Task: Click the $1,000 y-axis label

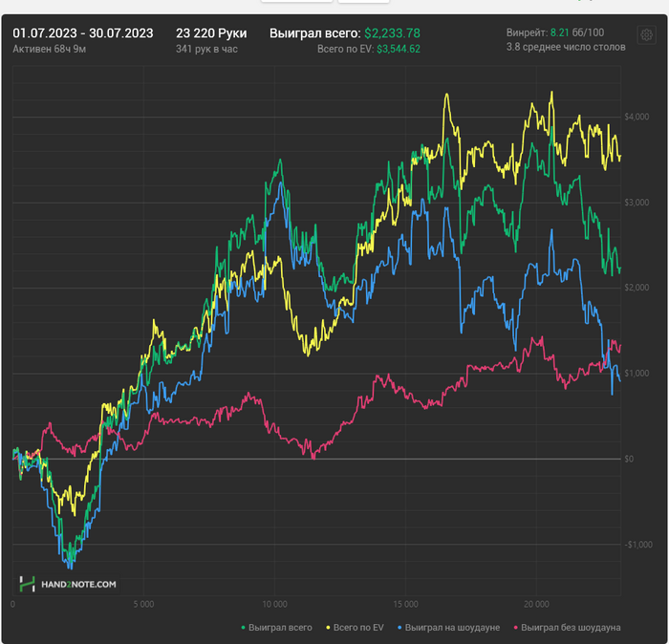Action: pos(637,374)
